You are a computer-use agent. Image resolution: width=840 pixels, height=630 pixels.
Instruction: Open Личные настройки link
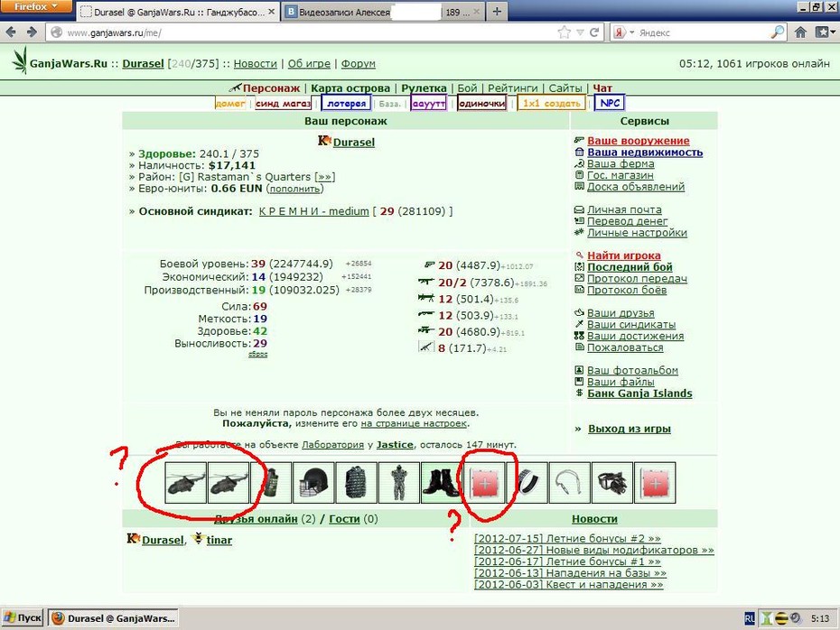click(x=637, y=233)
